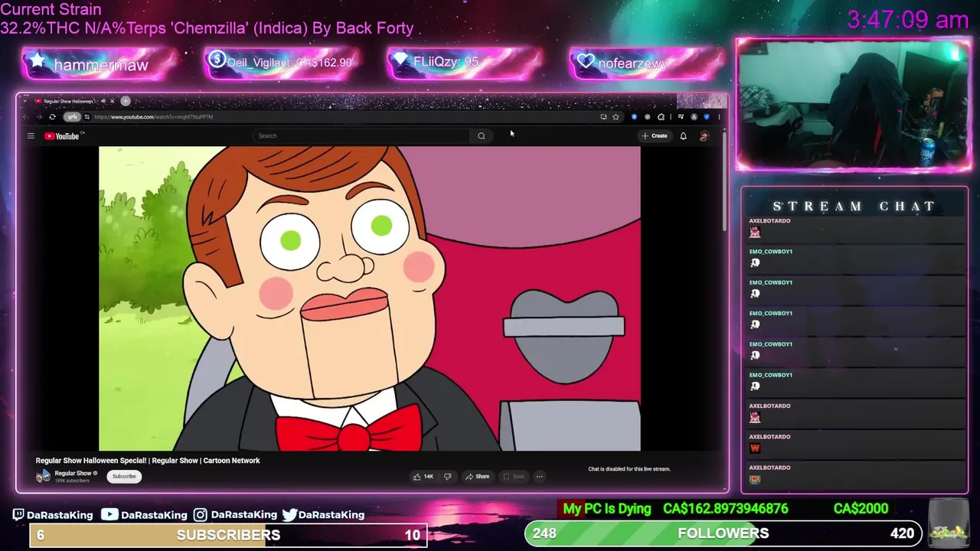Bookmark this page with the star icon
Image resolution: width=980 pixels, height=551 pixels.
[x=616, y=117]
